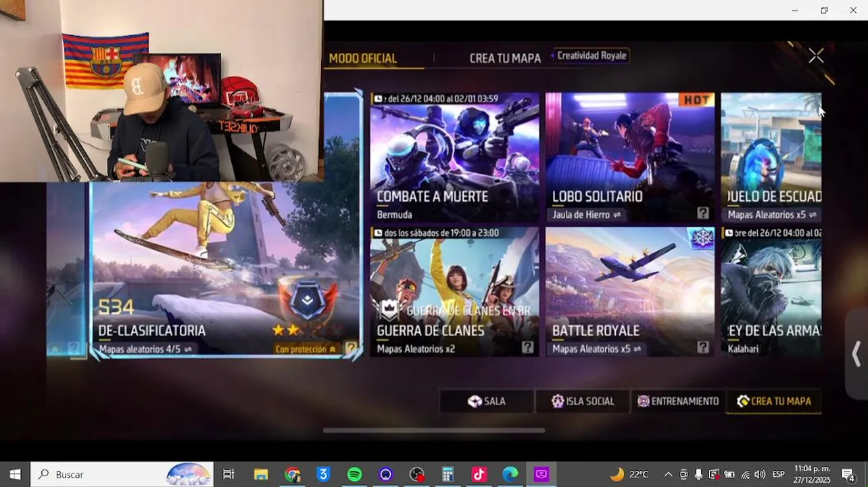
Task: Open the ISLA SOCIAL button
Action: pos(583,401)
